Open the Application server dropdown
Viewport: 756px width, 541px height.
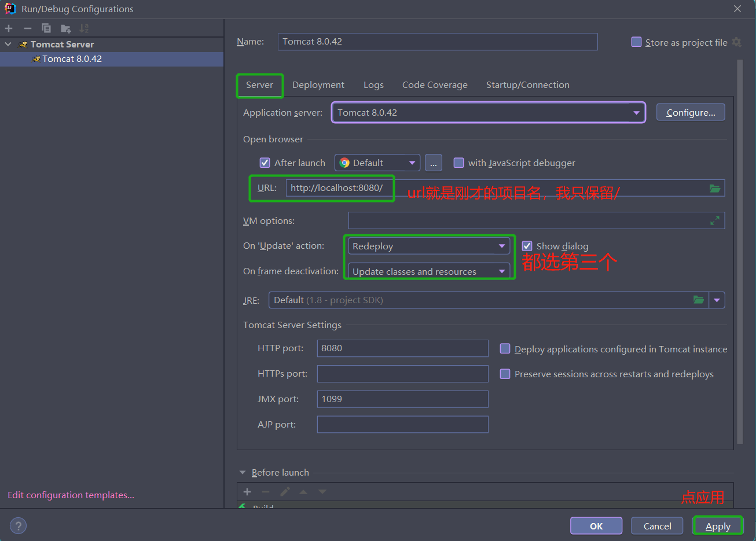pyautogui.click(x=488, y=113)
